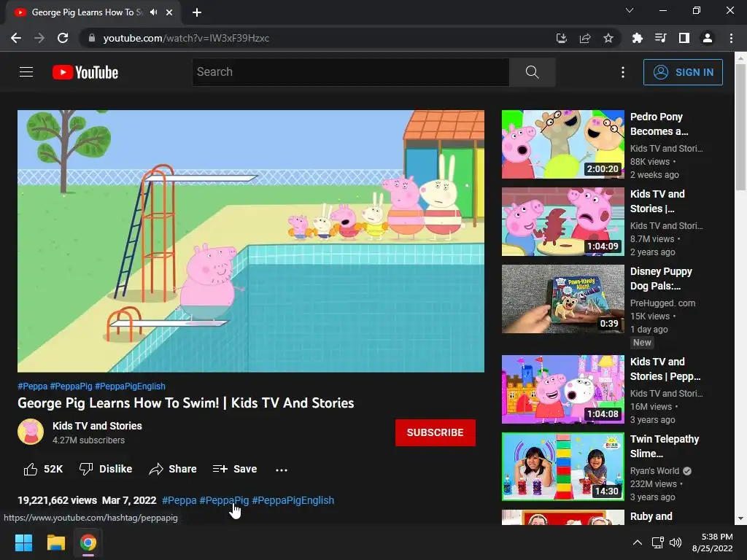This screenshot has height=560, width=747.
Task: Open Chrome three-dot menu
Action: pyautogui.click(x=731, y=38)
